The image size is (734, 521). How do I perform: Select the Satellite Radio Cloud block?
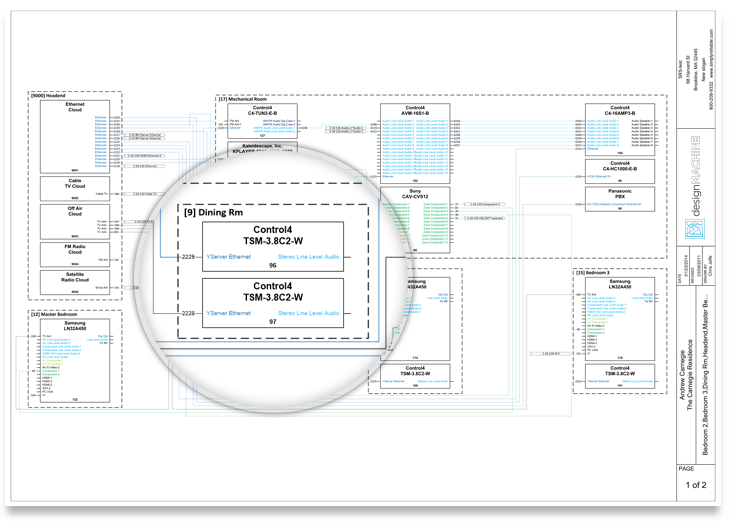click(75, 282)
